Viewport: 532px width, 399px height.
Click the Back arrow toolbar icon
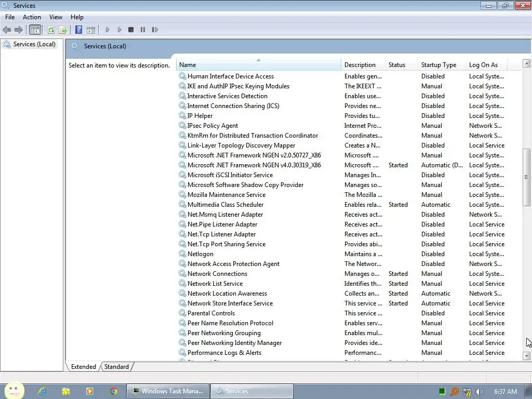6,30
